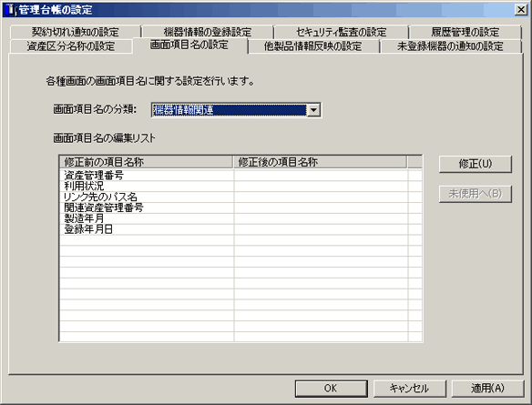Viewport: 532px width, 405px height.
Task: Select the 資産管理番号 row
Action: 240,176
